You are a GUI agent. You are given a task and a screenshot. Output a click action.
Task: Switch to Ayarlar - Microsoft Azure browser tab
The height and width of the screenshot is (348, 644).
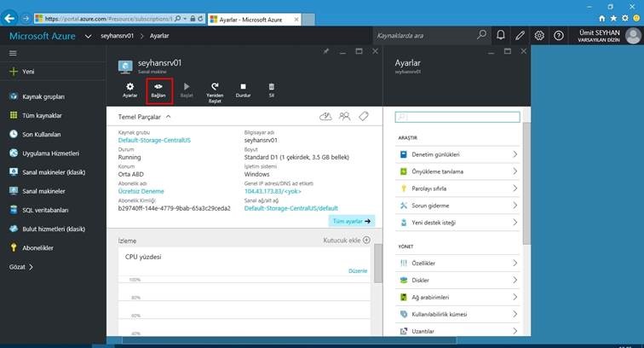254,20
